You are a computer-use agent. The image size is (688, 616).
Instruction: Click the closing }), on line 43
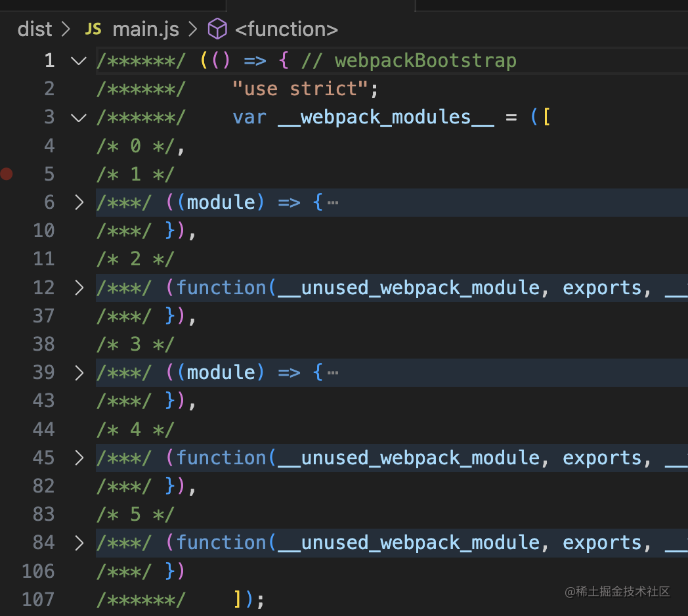(x=181, y=401)
